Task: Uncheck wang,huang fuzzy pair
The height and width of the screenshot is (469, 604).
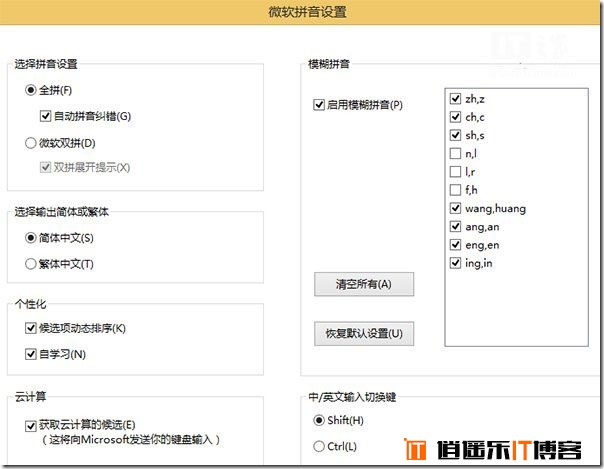Action: 455,208
